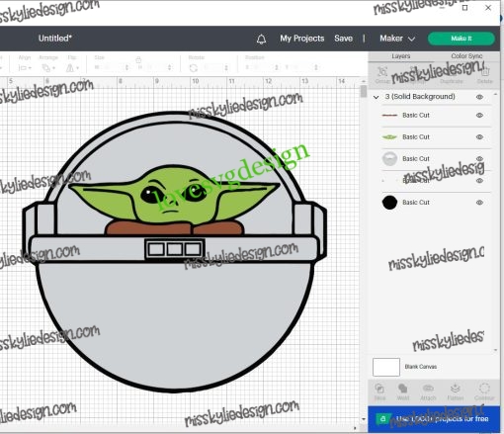Click the Rotate icon

click(x=194, y=68)
